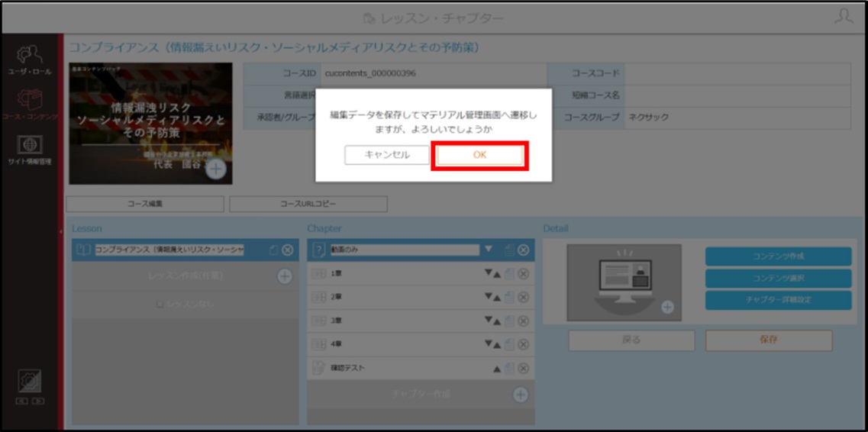Viewport: 868px width, 432px height.
Task: Click the gear settings icon at sidebar bottom
Action: tap(29, 381)
